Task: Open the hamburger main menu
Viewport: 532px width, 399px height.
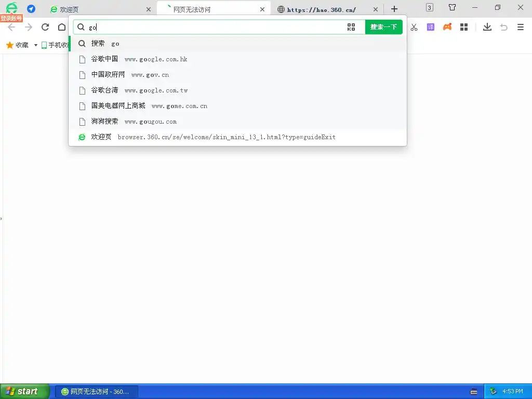Action: [x=521, y=27]
